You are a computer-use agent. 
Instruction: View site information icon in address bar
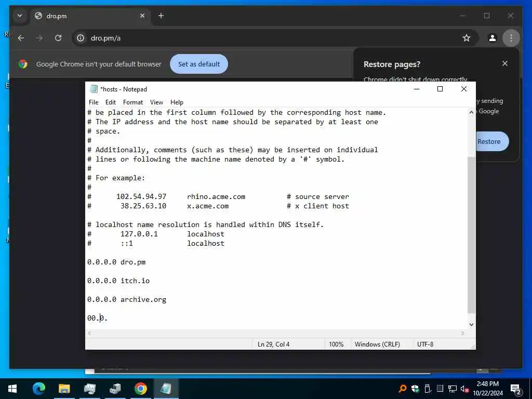click(81, 38)
